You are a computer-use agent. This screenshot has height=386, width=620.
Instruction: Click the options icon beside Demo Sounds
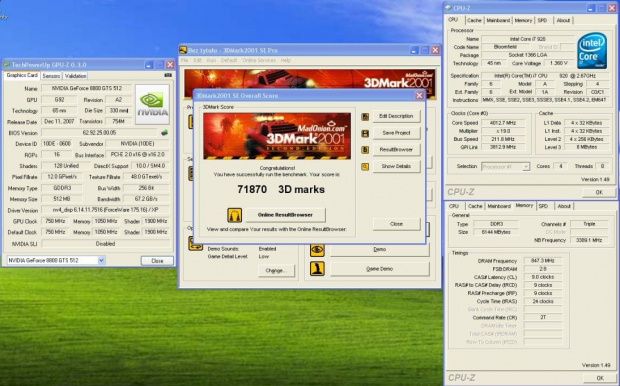(195, 244)
